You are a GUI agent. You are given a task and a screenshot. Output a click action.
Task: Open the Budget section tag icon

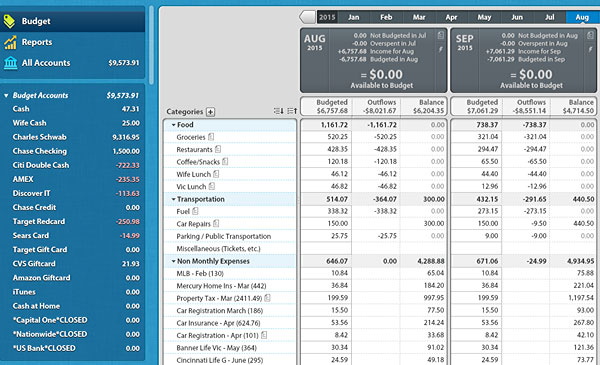click(x=9, y=21)
